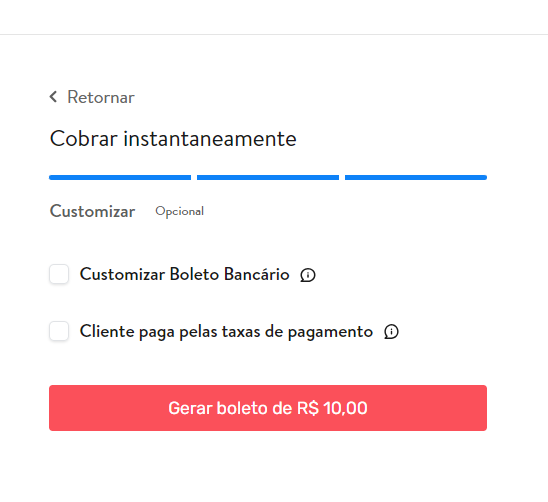This screenshot has width=548, height=502.
Task: Go back using the Retornar link
Action: tap(92, 97)
